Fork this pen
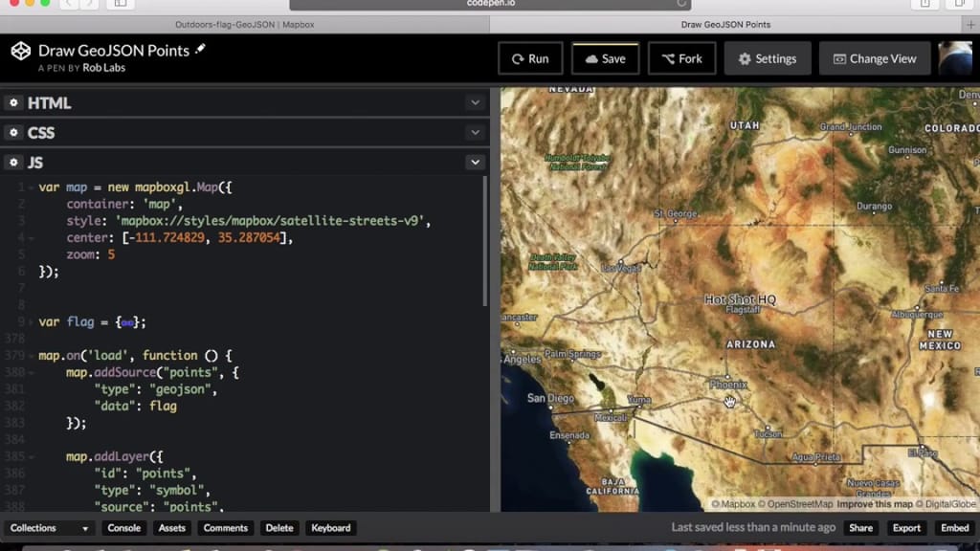Screen dimensions: 980x551 pyautogui.click(x=681, y=58)
